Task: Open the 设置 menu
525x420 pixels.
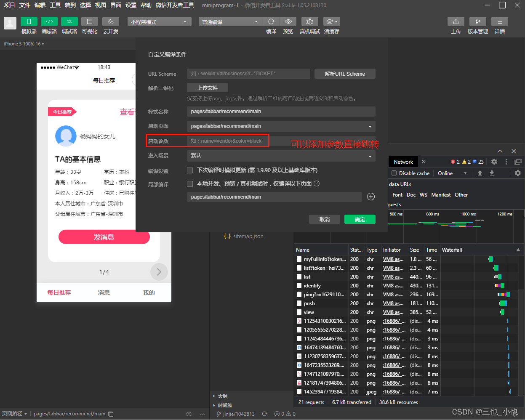Action: [131, 5]
